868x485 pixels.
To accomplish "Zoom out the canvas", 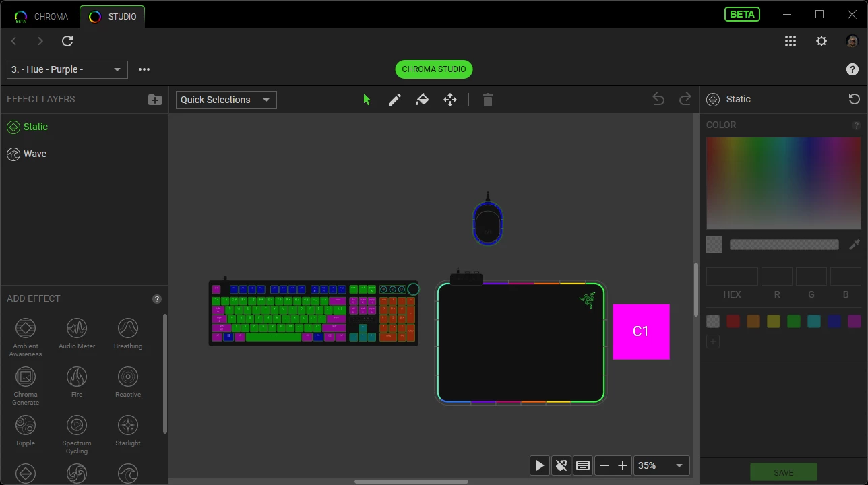I will pos(604,465).
